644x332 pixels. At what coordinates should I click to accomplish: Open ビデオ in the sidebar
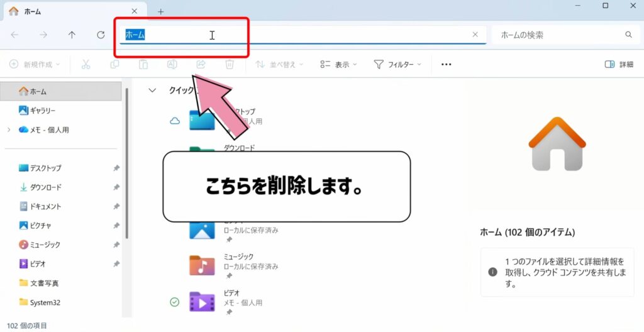(33, 264)
